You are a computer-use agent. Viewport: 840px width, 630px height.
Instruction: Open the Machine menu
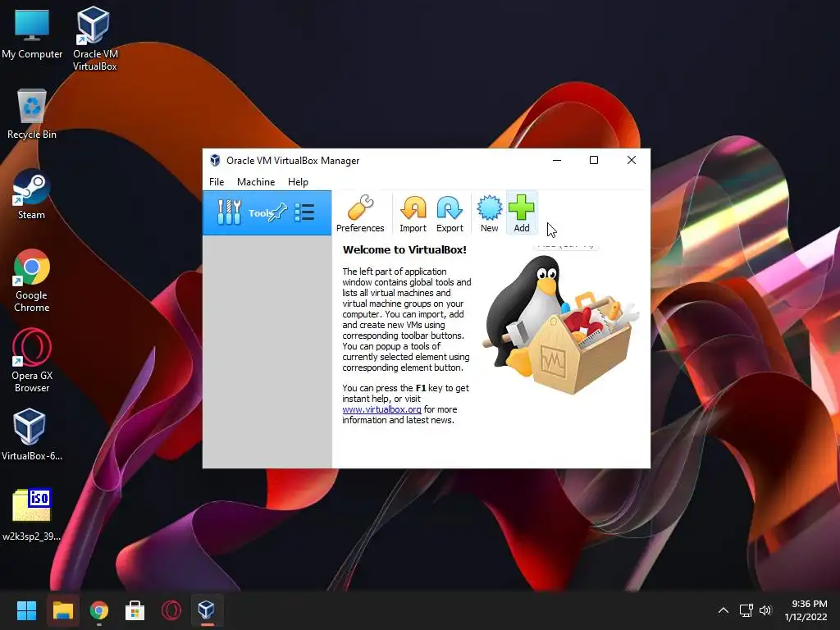pyautogui.click(x=256, y=181)
